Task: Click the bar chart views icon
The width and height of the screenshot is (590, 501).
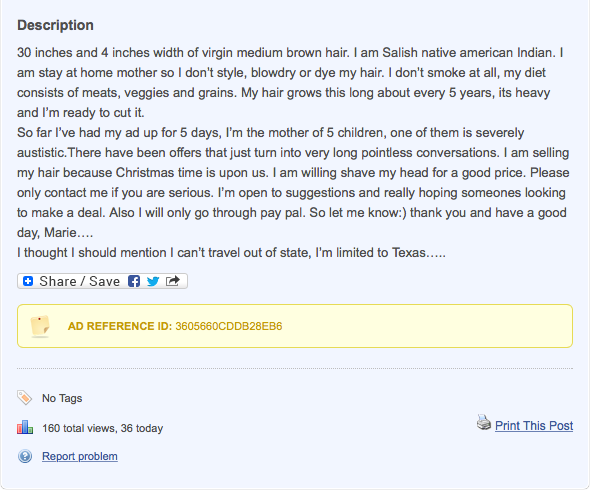Action: point(25,428)
